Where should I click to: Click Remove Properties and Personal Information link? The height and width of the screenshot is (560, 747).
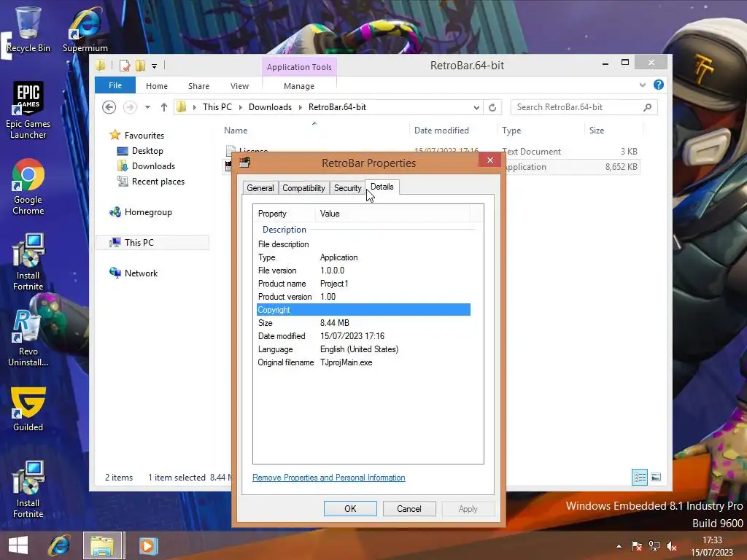point(329,478)
